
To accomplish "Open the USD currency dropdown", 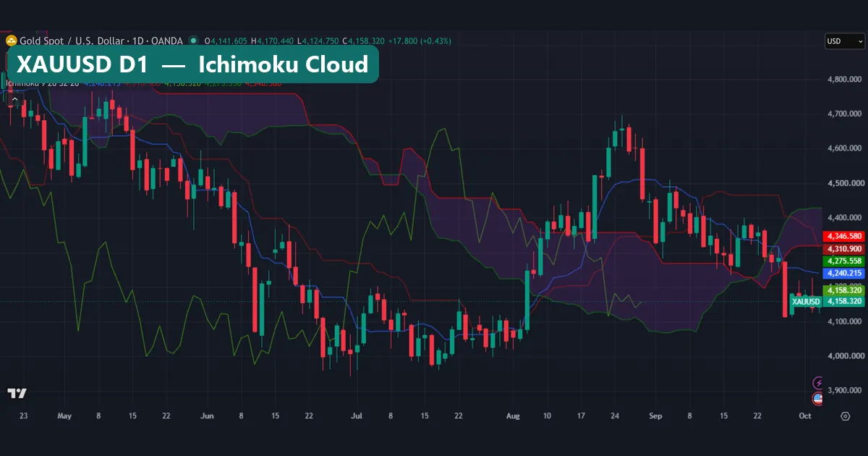I will pyautogui.click(x=844, y=41).
